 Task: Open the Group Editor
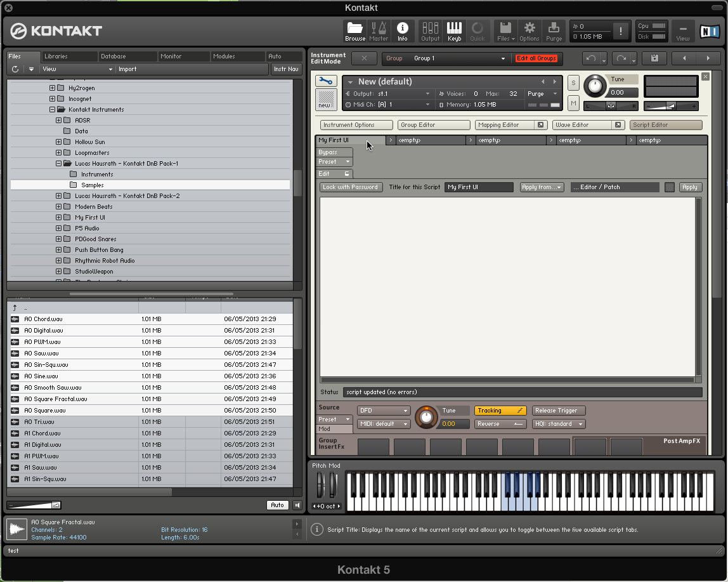pos(434,124)
